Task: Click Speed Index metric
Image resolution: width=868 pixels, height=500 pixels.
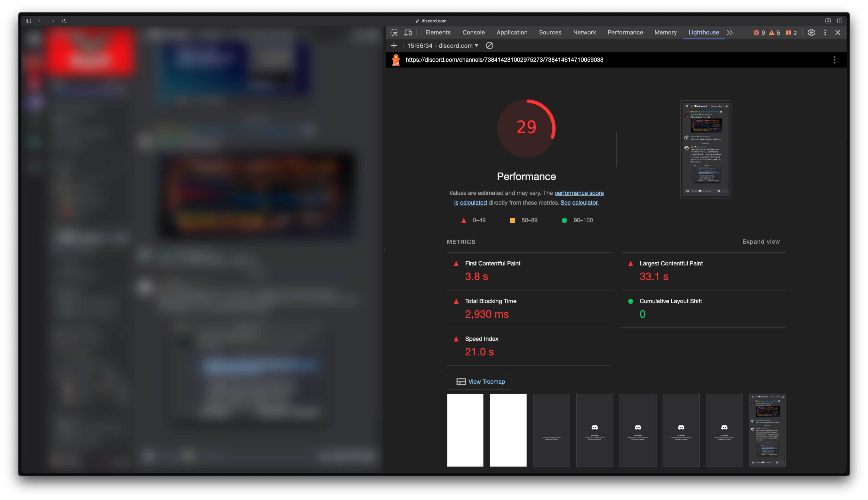Action: click(481, 339)
